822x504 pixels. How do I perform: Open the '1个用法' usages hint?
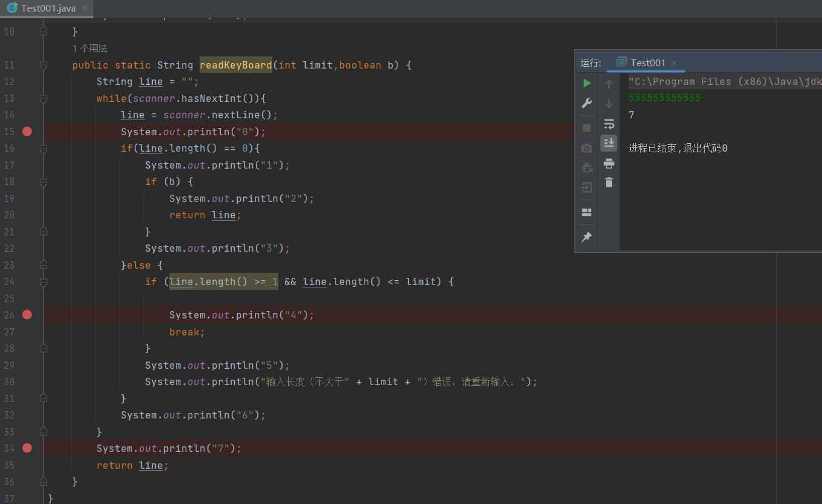tap(90, 48)
